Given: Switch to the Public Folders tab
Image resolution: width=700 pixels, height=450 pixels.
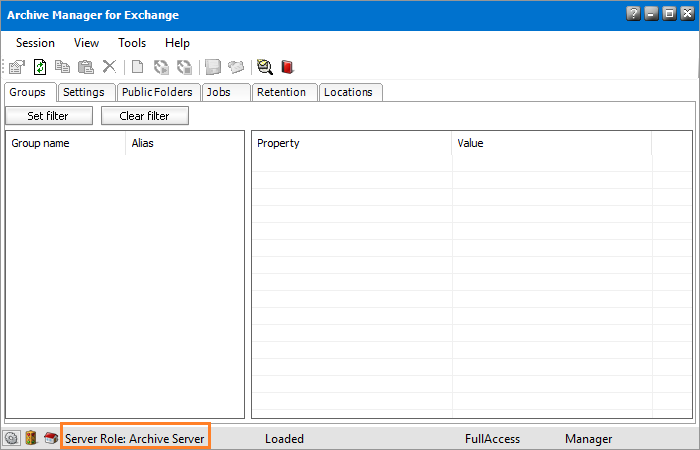Looking at the screenshot, I should pyautogui.click(x=158, y=92).
